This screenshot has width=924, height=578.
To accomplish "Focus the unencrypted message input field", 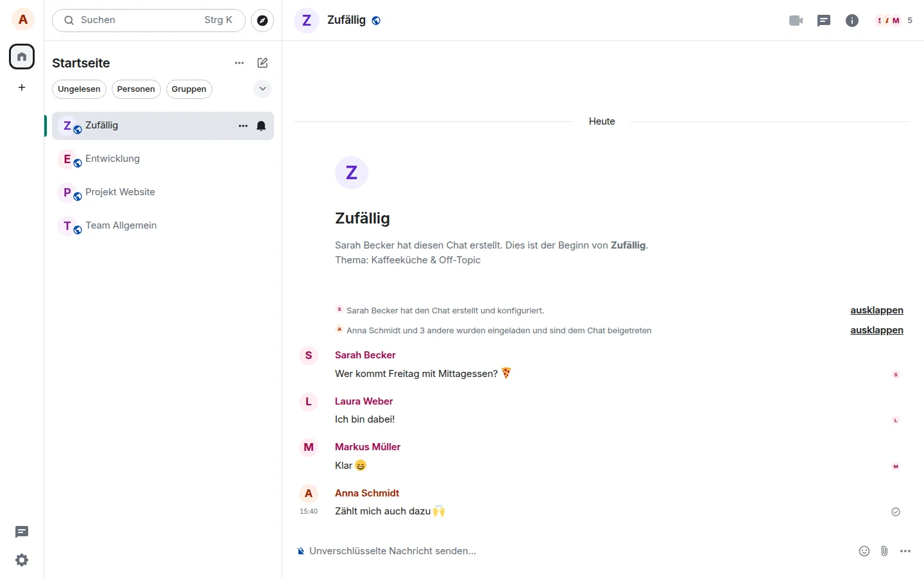I will 571,551.
